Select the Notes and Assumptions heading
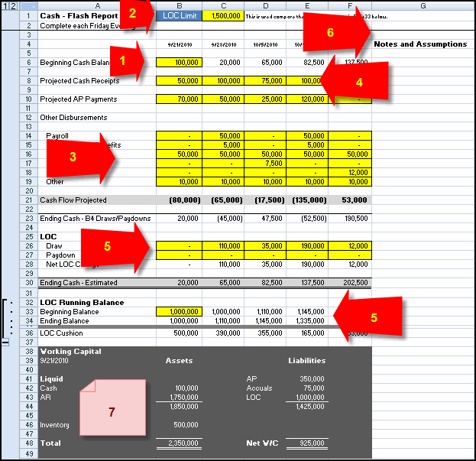The width and height of the screenshot is (476, 461). point(420,44)
